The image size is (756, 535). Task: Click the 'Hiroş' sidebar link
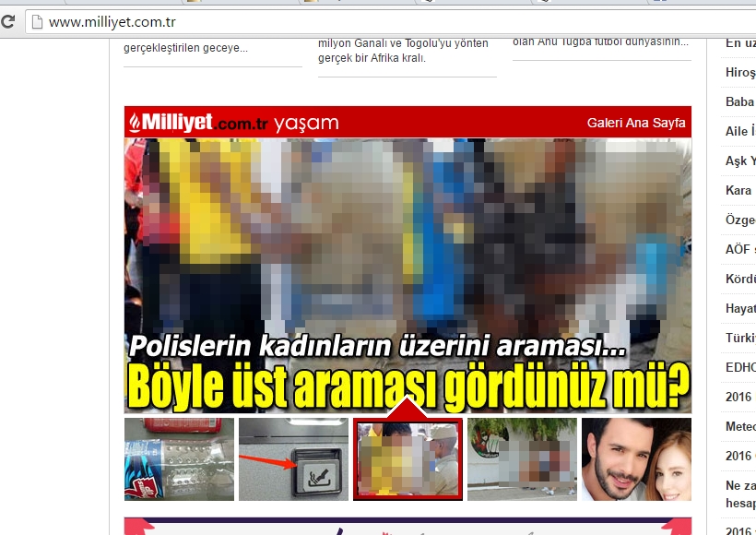739,73
